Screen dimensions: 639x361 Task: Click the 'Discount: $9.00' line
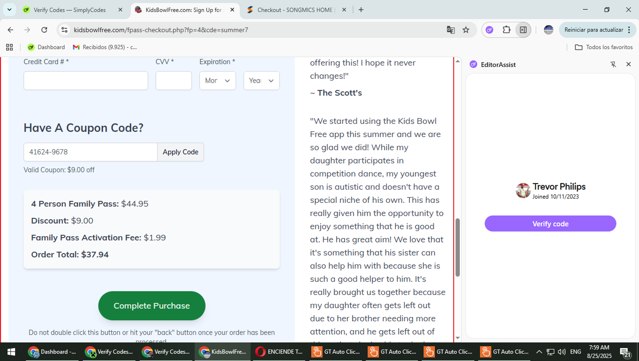pos(62,221)
